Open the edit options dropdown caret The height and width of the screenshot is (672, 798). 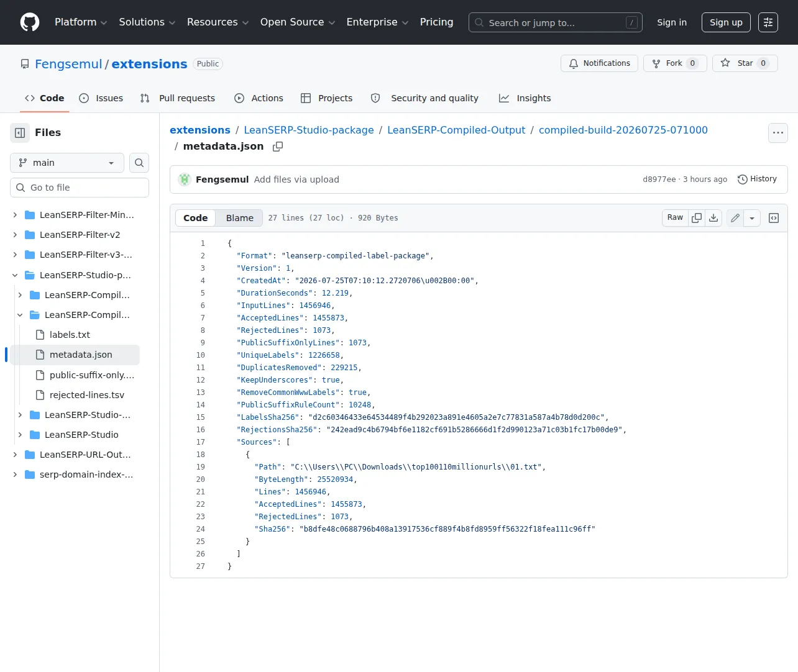point(752,218)
